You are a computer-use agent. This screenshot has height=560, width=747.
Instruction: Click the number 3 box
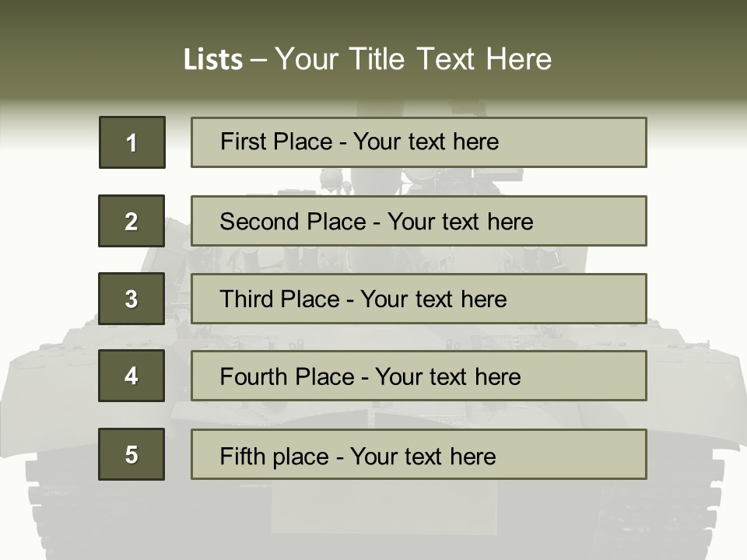[132, 299]
